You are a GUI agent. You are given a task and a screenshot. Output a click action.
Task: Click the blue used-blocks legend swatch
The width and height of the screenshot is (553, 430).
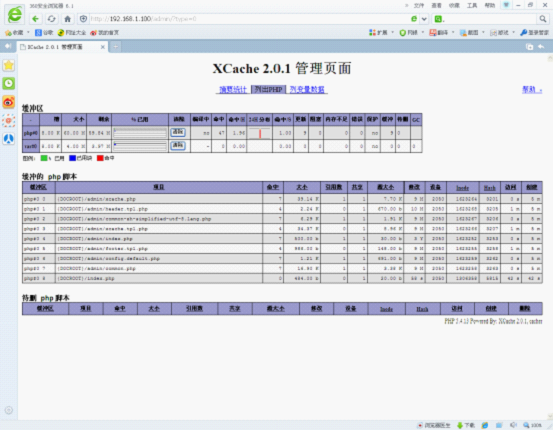point(73,158)
